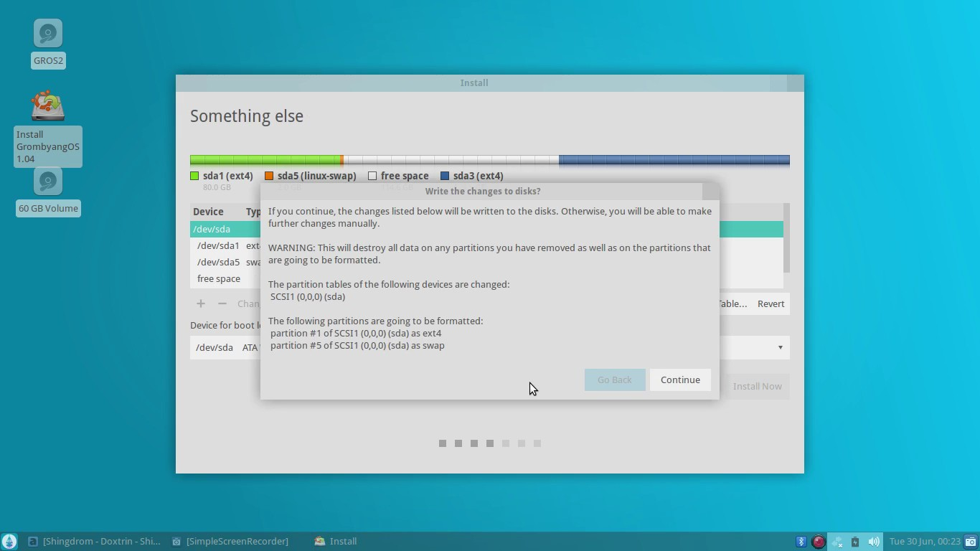980x551 pixels.
Task: Click the Go Back button in dialog
Action: 615,380
